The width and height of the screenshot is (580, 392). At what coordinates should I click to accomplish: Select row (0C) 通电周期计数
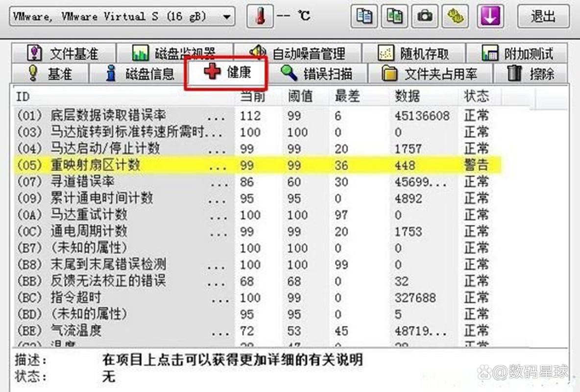pos(257,231)
